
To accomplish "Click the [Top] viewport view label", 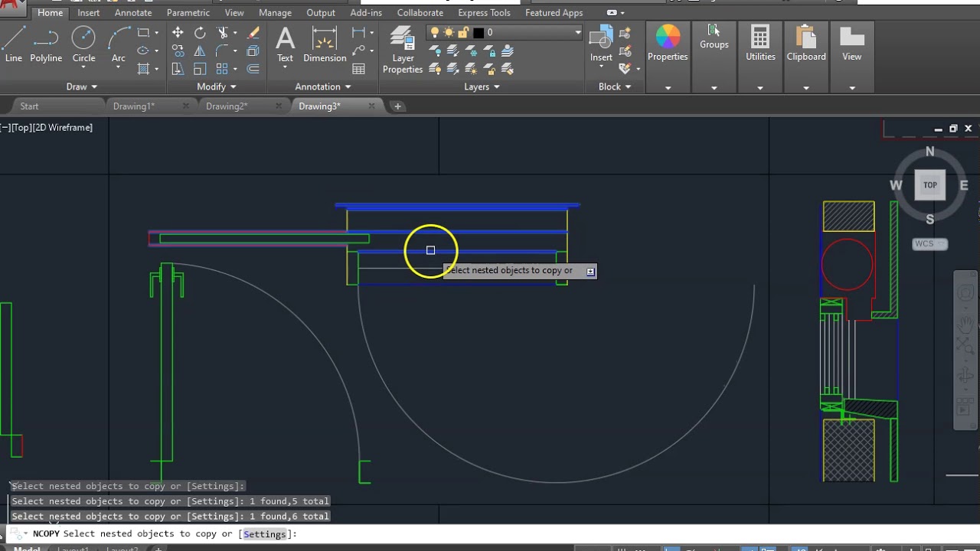I will coord(21,128).
